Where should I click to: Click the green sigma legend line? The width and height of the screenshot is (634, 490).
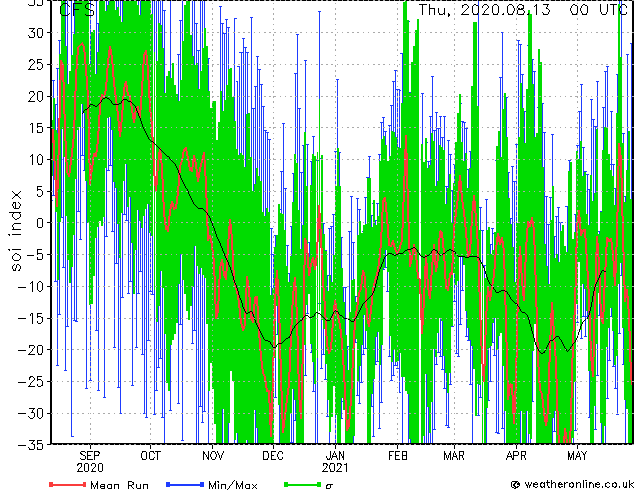click(x=303, y=484)
